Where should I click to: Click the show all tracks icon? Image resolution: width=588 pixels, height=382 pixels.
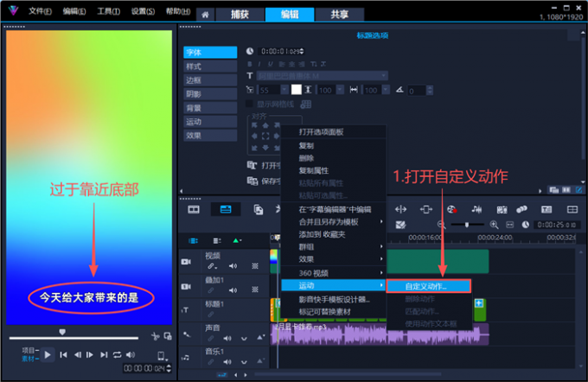193,240
